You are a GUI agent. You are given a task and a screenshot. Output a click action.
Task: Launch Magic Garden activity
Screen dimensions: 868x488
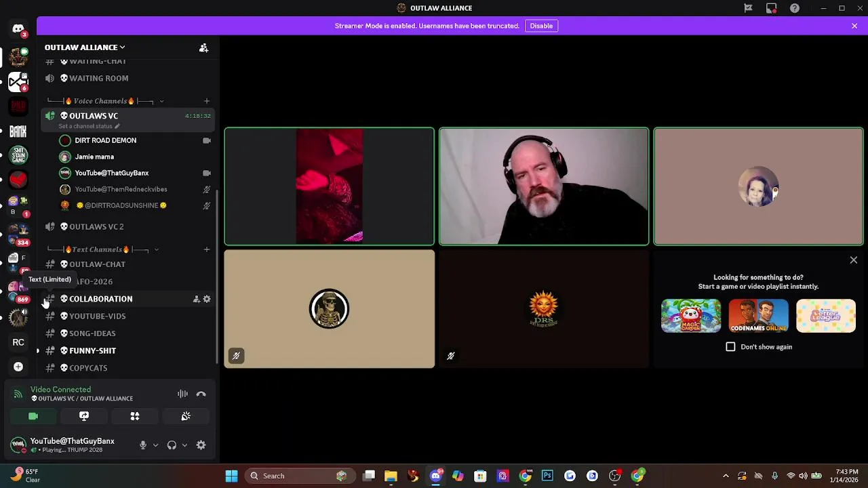pos(691,316)
